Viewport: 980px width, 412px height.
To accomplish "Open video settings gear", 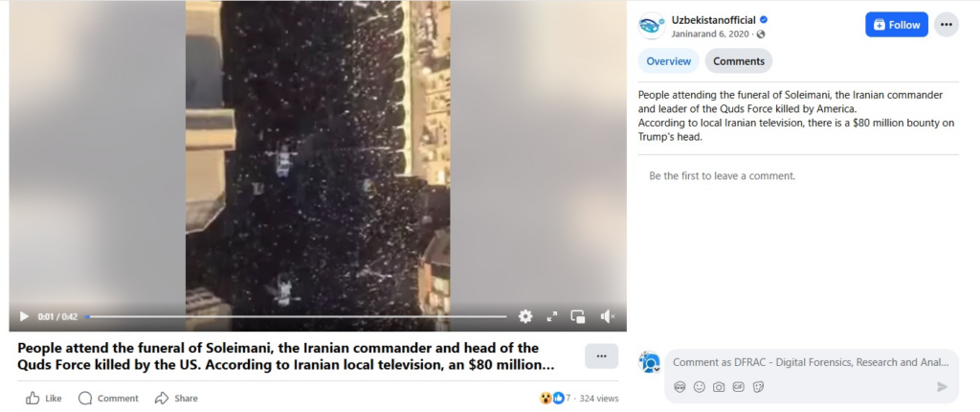I will click(525, 317).
